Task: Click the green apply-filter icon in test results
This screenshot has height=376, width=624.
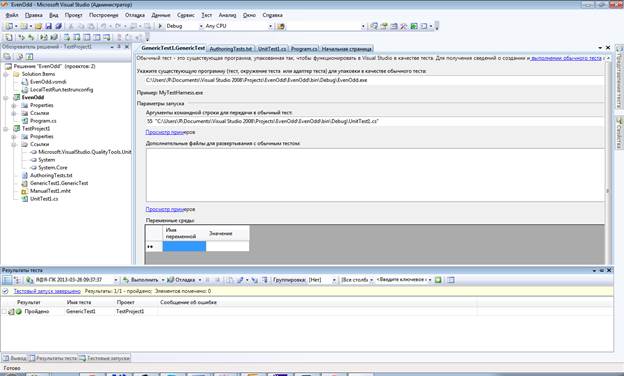Action: pyautogui.click(x=438, y=280)
